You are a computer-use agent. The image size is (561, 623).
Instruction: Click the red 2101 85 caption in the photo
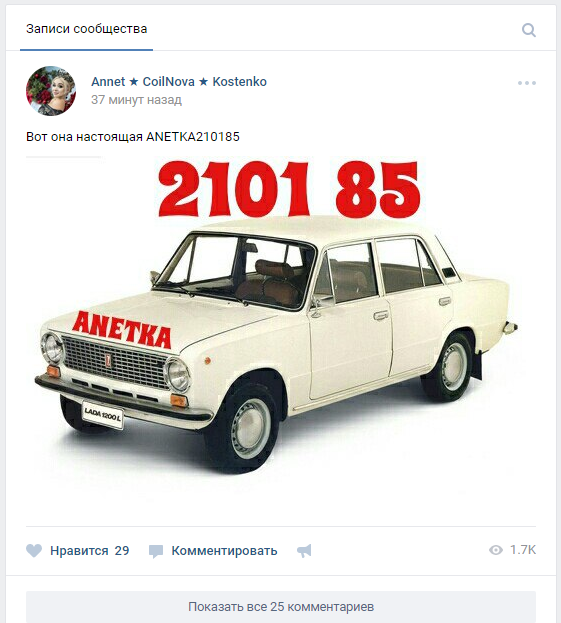point(289,189)
